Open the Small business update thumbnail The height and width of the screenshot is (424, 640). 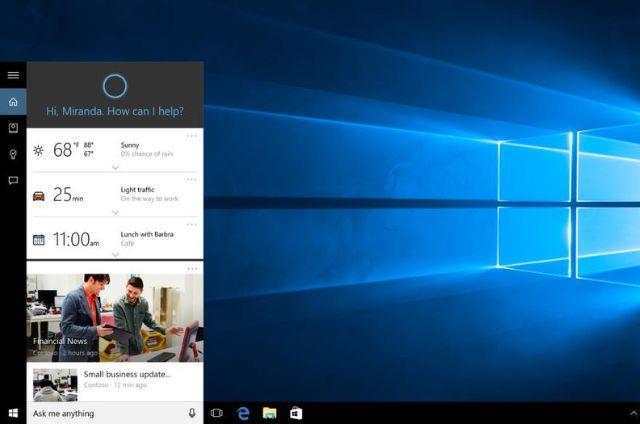click(55, 385)
